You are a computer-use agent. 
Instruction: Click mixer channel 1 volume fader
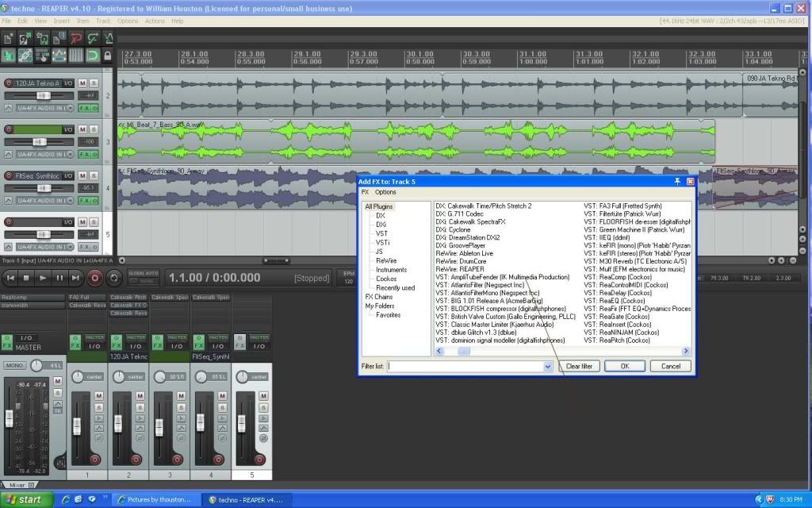(78, 425)
